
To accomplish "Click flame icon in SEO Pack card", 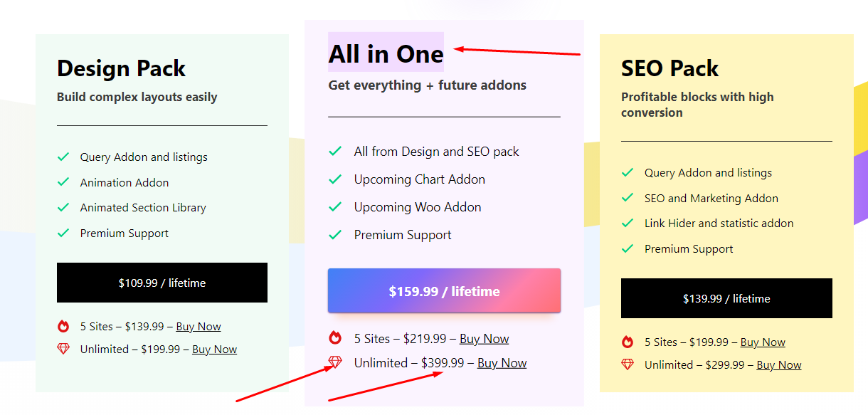I will [x=628, y=342].
